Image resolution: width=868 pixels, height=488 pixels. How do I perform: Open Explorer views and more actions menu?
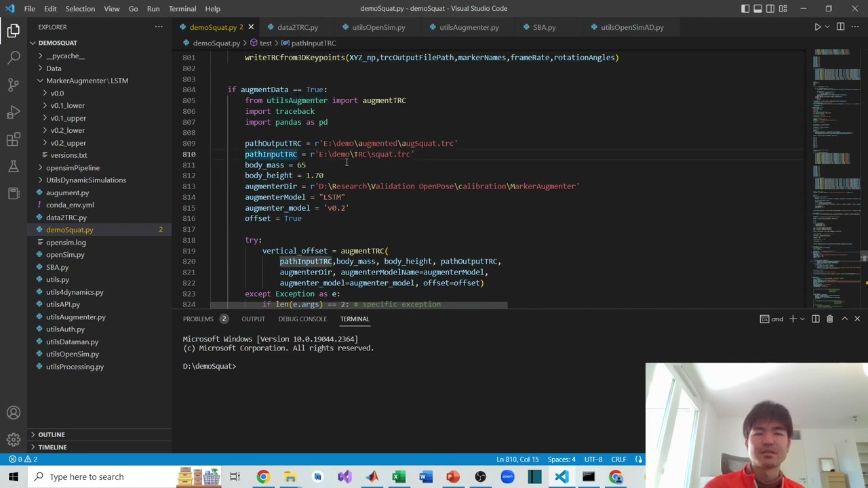(159, 27)
